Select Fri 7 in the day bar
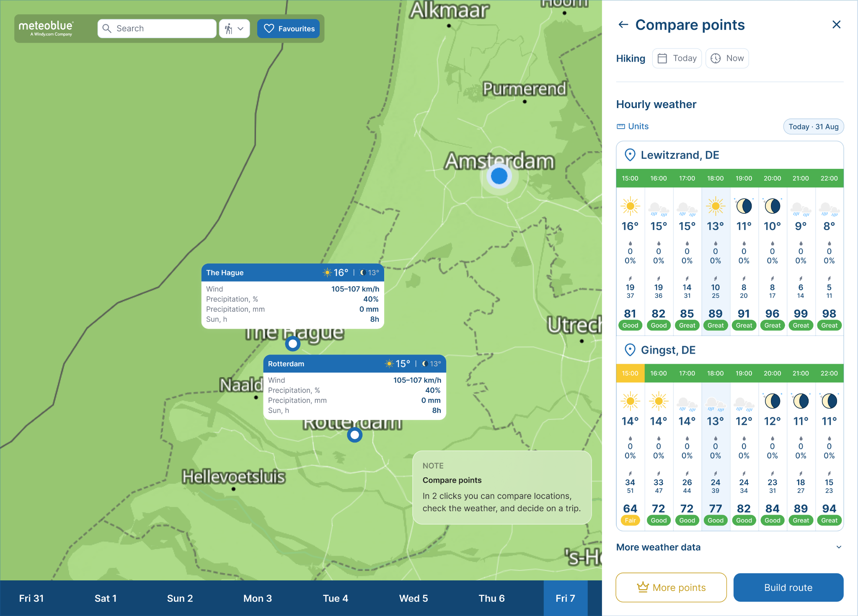 pos(566,598)
